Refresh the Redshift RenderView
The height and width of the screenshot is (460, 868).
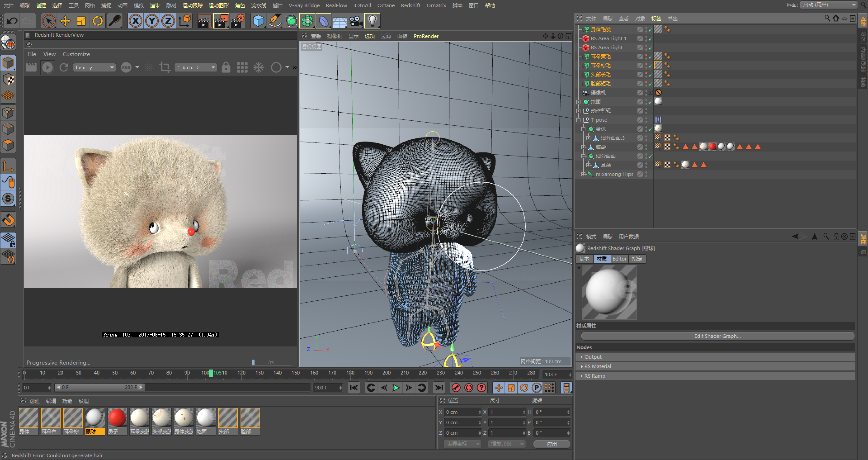[x=64, y=67]
